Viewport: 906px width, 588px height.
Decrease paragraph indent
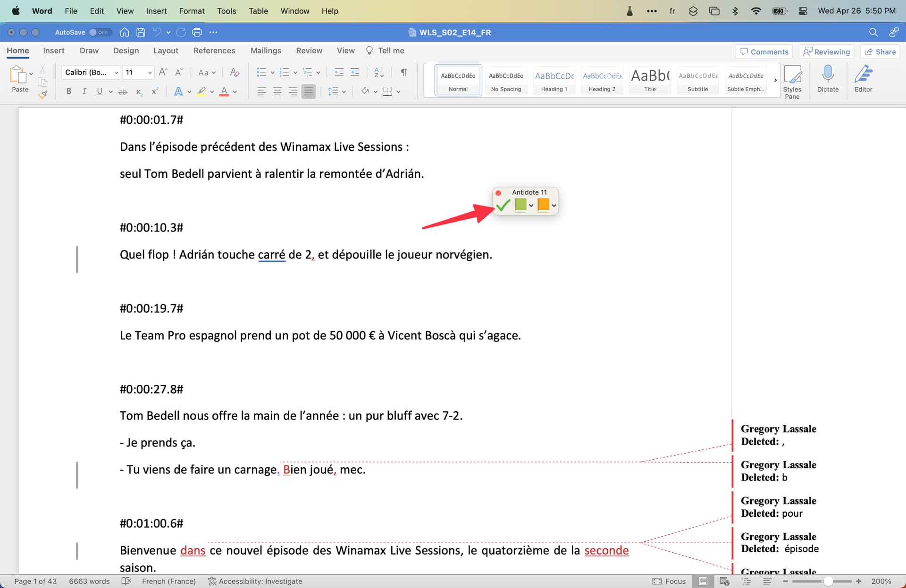[339, 72]
